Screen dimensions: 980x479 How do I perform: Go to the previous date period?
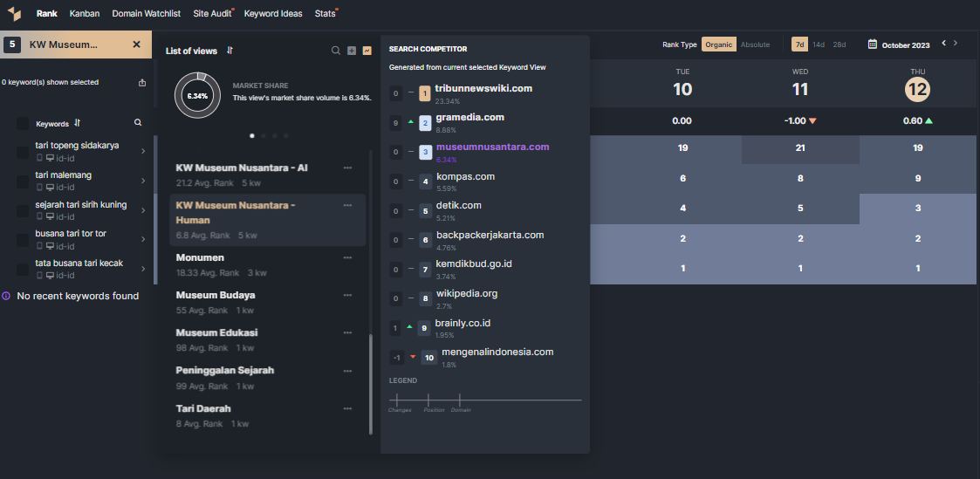click(943, 43)
